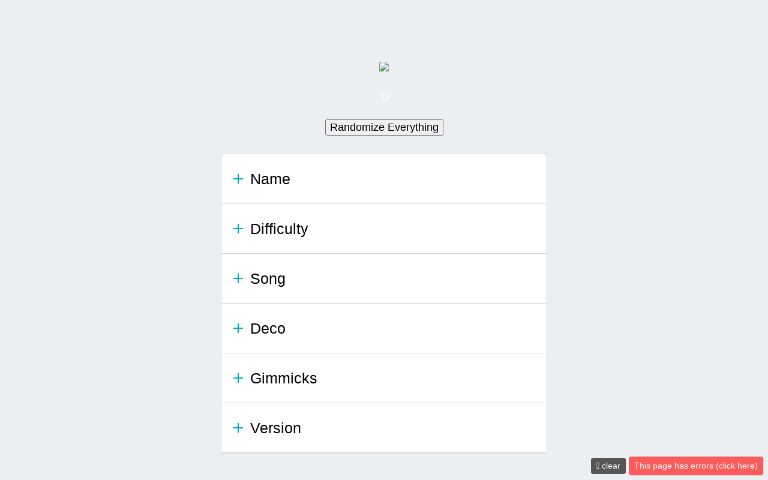Click the plus icon beside Name

pyautogui.click(x=238, y=179)
